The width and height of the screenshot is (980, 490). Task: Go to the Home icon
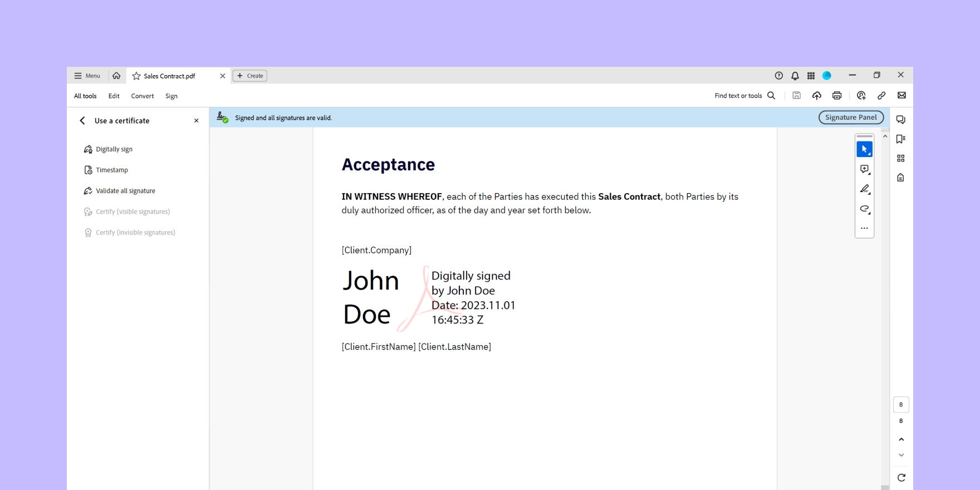(x=116, y=76)
